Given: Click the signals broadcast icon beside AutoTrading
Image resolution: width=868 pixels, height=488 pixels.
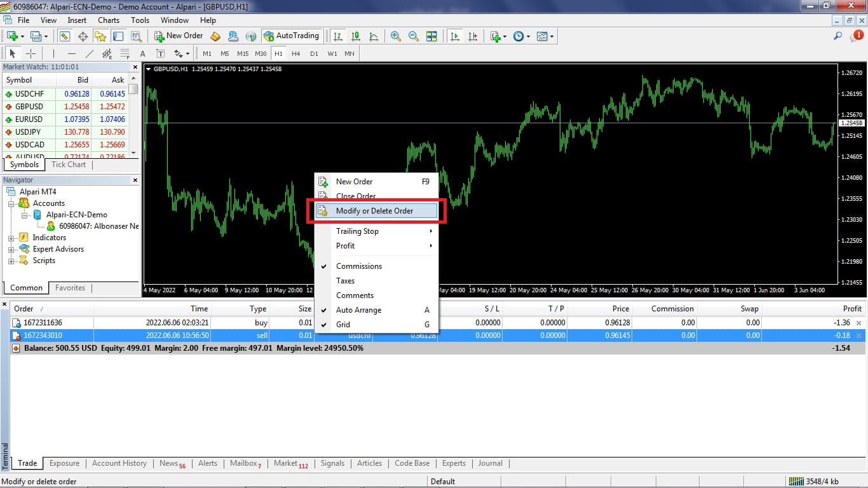Looking at the screenshot, I should [251, 36].
